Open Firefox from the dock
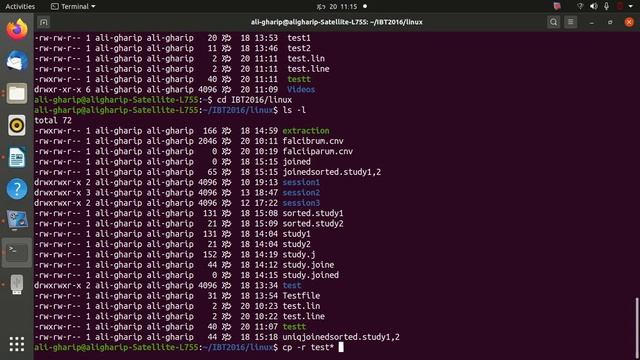Viewport: 640px width, 360px height. tap(17, 29)
